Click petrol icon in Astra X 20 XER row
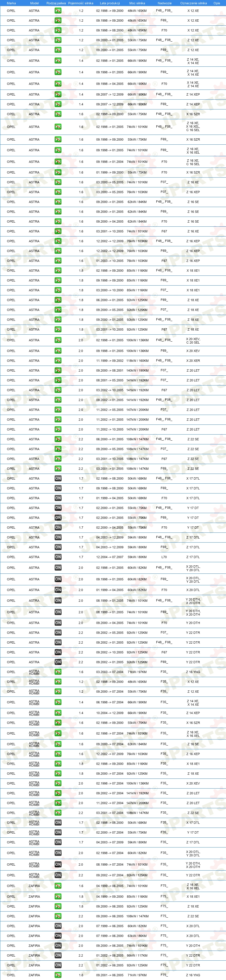 pyautogui.click(x=58, y=361)
